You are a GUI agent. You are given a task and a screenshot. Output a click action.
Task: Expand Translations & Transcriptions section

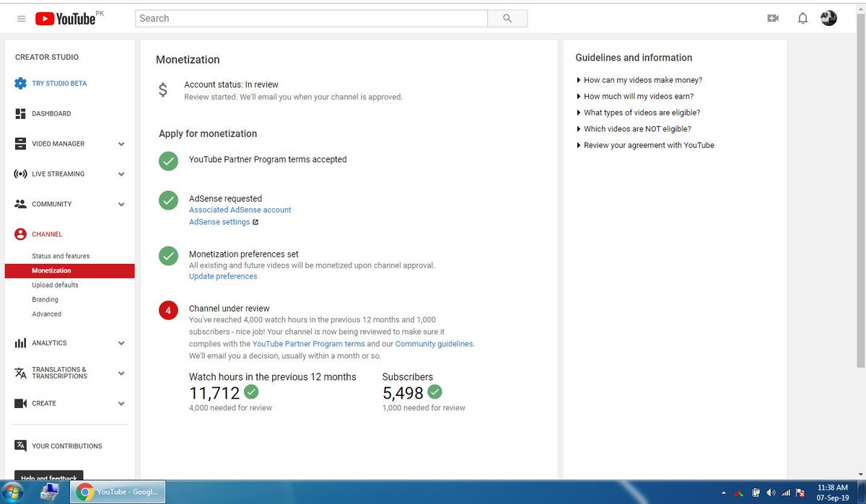coord(121,373)
